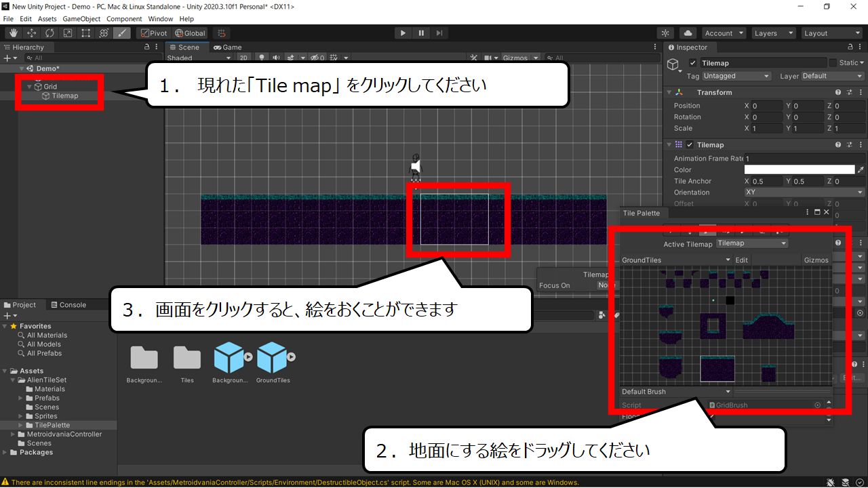Click the GridBrush object picker circle

point(817,405)
